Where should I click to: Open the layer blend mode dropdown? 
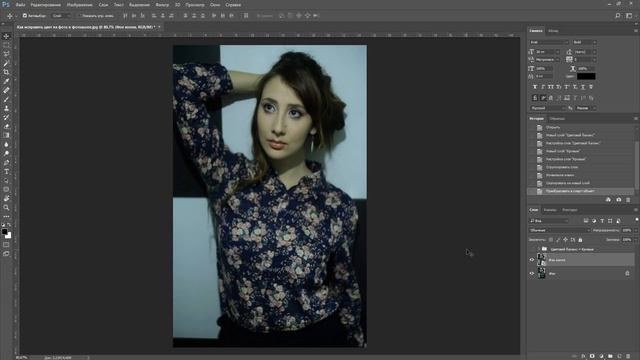coord(559,230)
